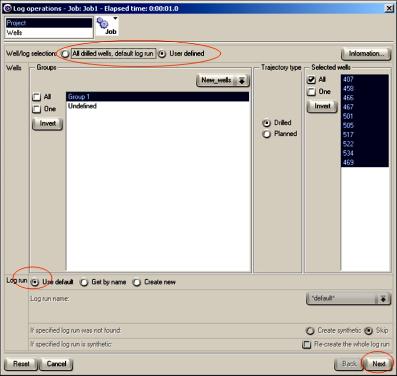The width and height of the screenshot is (397, 376).
Task: Choose Use default log run option
Action: (x=35, y=282)
